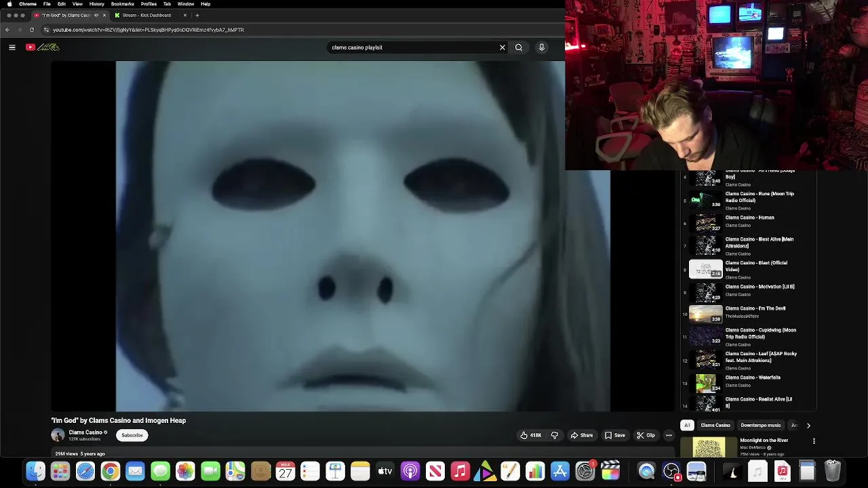Reload the page in Chrome
The height and width of the screenshot is (488, 868).
(31, 30)
